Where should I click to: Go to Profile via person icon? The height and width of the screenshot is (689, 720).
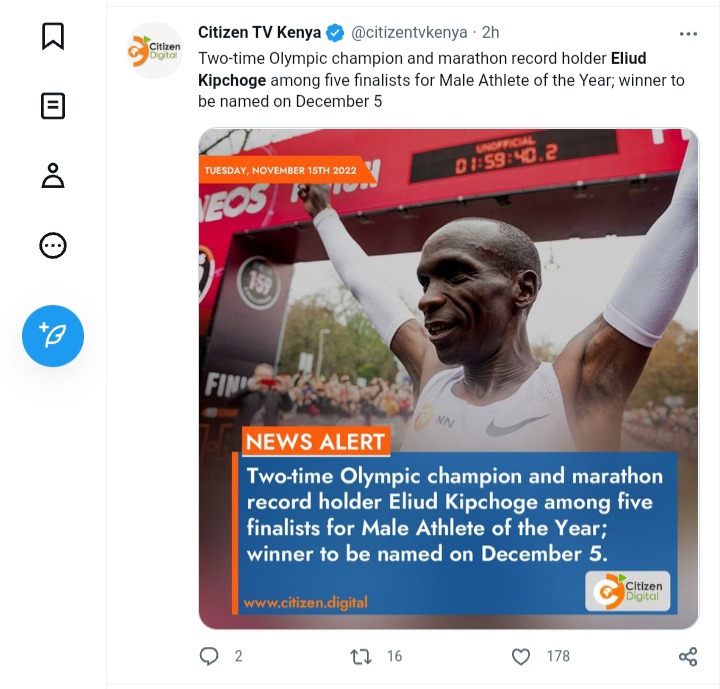pyautogui.click(x=53, y=175)
